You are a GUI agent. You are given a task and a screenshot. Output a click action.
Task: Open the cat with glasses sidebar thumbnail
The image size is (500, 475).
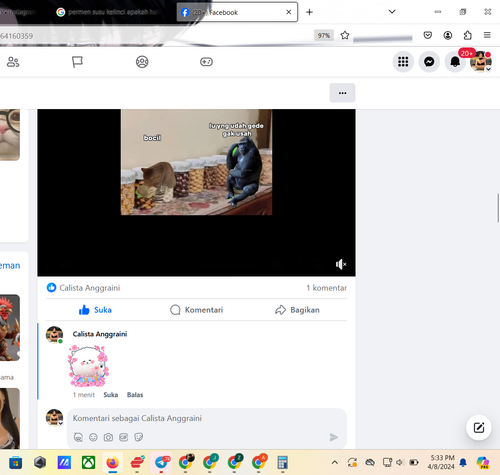(10, 135)
